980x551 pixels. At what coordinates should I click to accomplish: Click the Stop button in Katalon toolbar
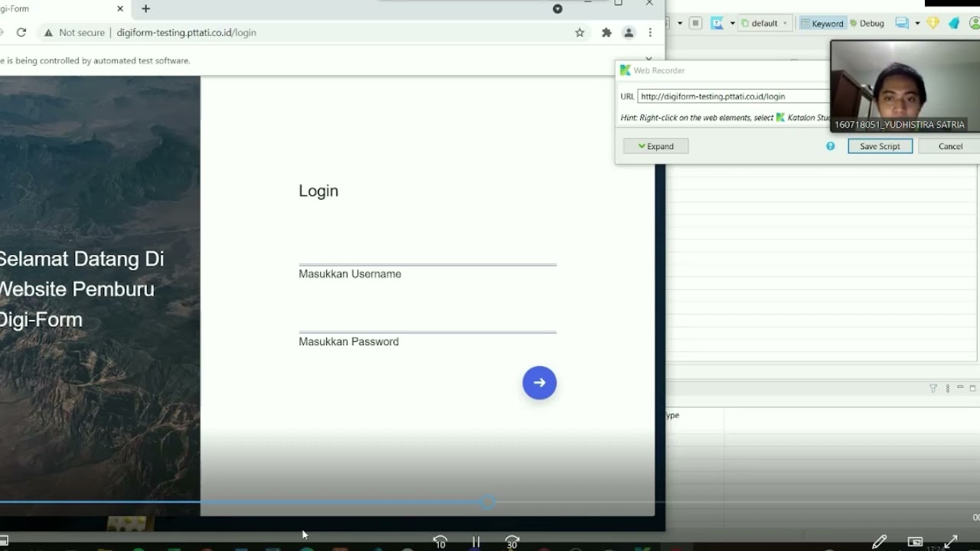pos(695,23)
